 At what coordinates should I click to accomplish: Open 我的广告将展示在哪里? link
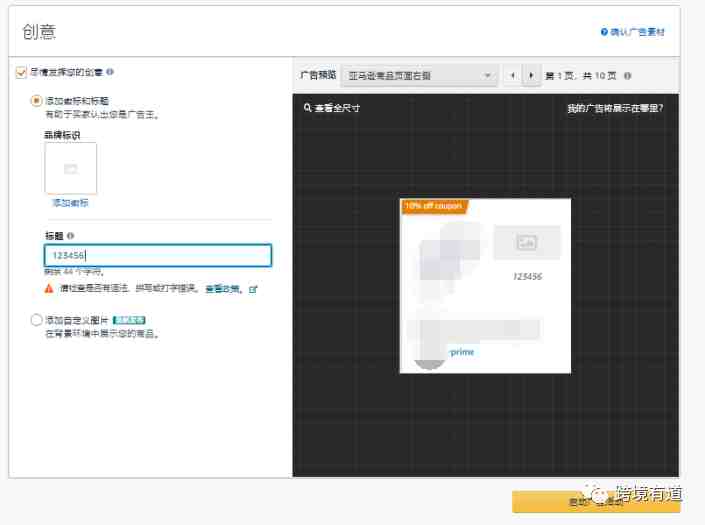click(x=615, y=108)
